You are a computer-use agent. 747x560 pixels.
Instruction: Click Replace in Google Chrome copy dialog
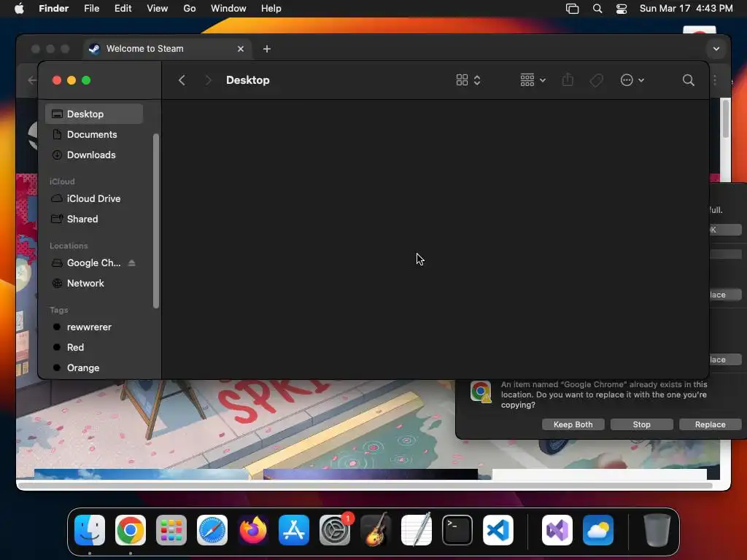coord(710,424)
